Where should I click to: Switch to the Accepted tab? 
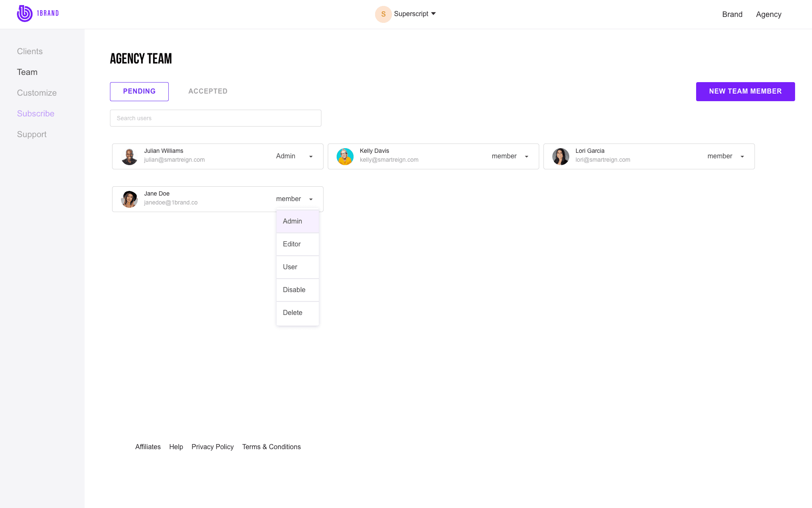click(208, 91)
